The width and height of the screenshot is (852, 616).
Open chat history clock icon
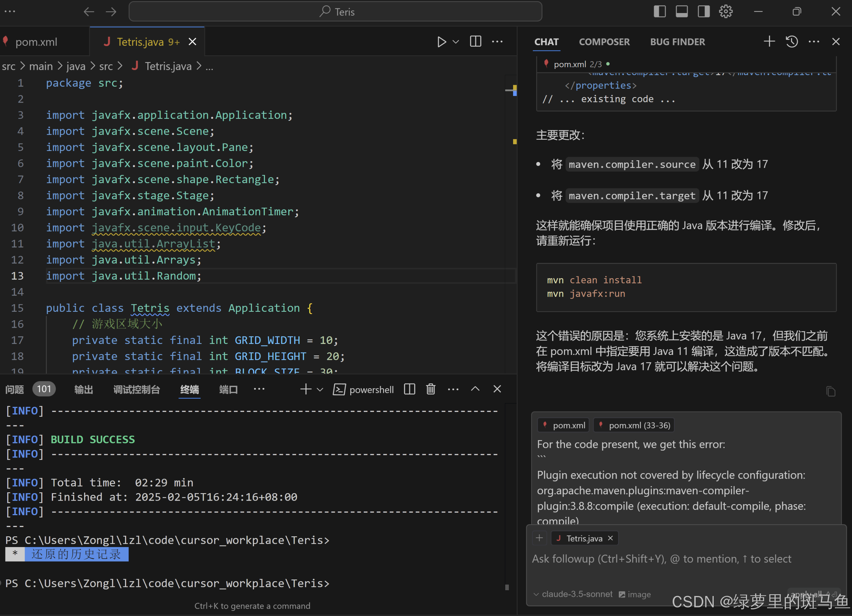pos(792,41)
